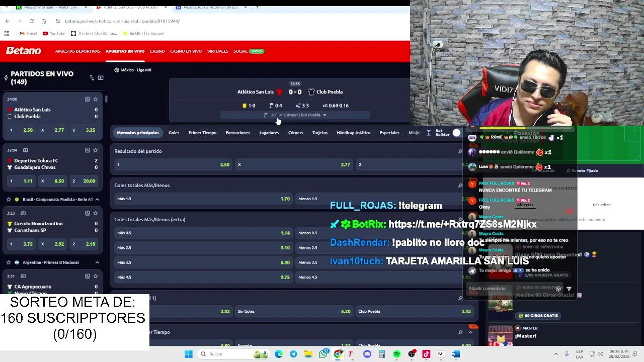Select the Hándicap Asiático tab

(353, 133)
